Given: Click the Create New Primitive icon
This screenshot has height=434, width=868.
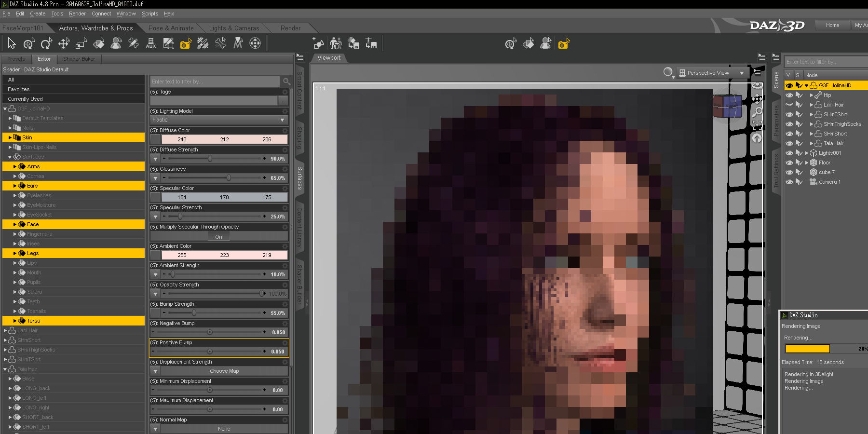Looking at the screenshot, I should (319, 44).
